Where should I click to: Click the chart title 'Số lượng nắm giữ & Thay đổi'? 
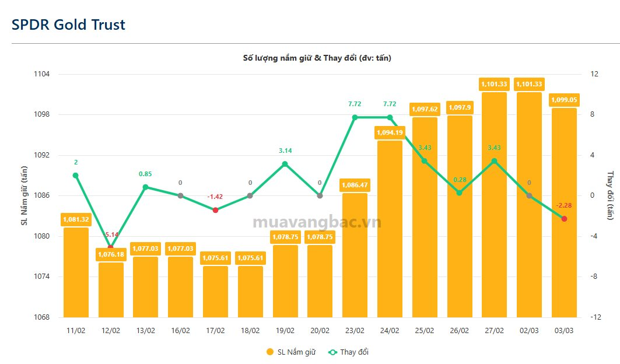click(x=317, y=58)
